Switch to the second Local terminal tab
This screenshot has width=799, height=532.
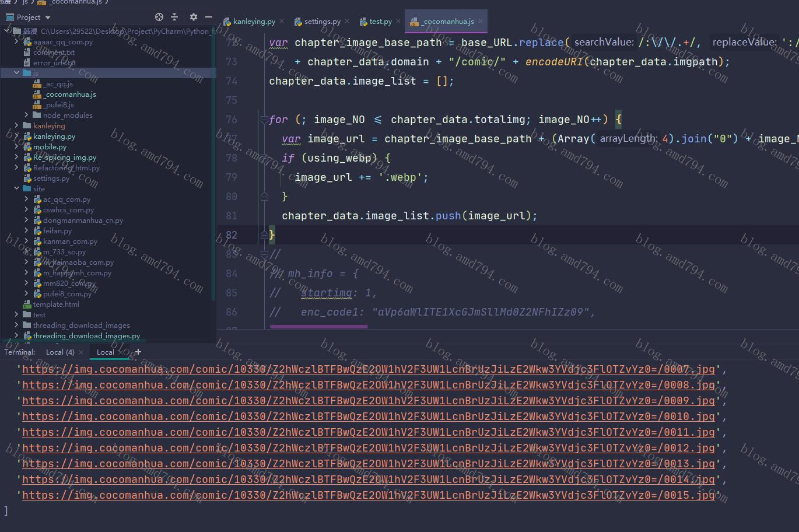[105, 352]
